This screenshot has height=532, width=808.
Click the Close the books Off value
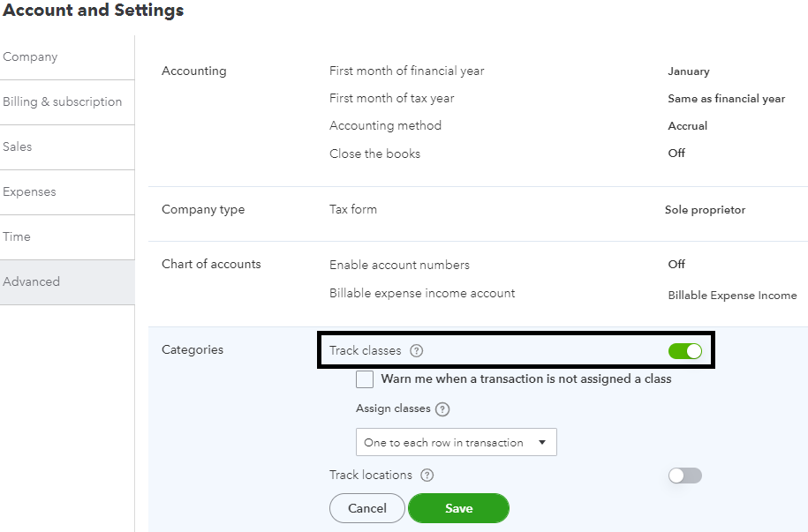coord(676,154)
